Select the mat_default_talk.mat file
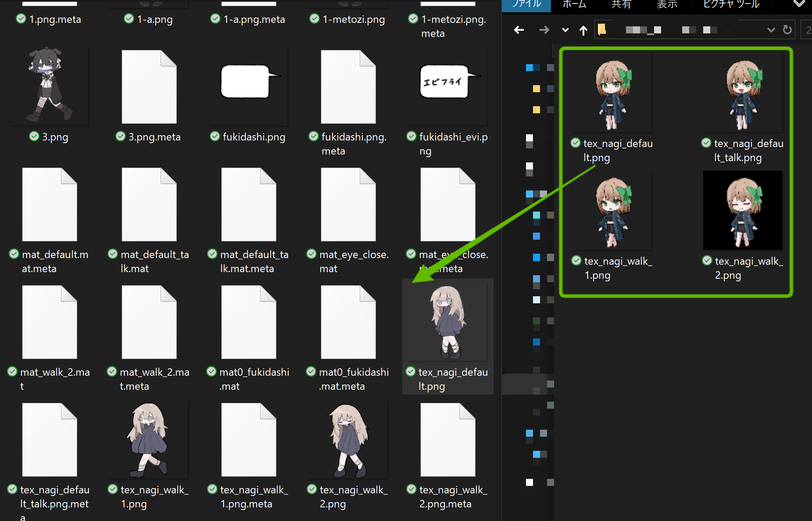Viewport: 812px width, 521px height. [x=149, y=205]
